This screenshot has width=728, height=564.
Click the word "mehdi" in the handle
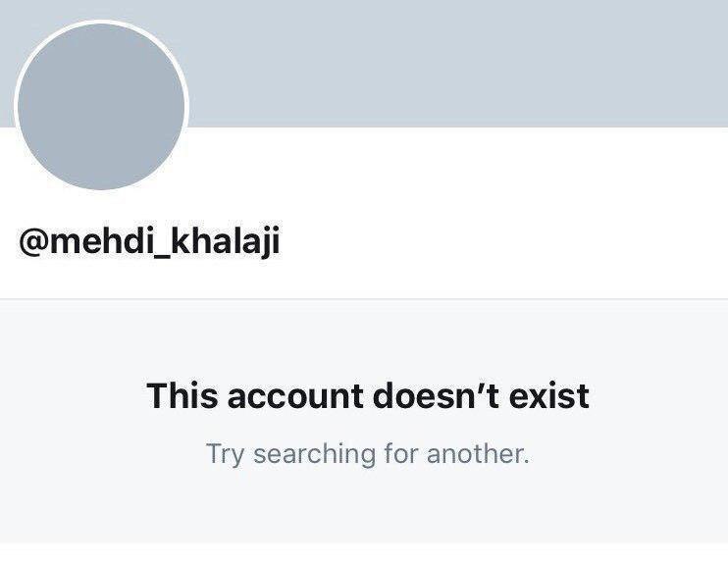pos(100,240)
